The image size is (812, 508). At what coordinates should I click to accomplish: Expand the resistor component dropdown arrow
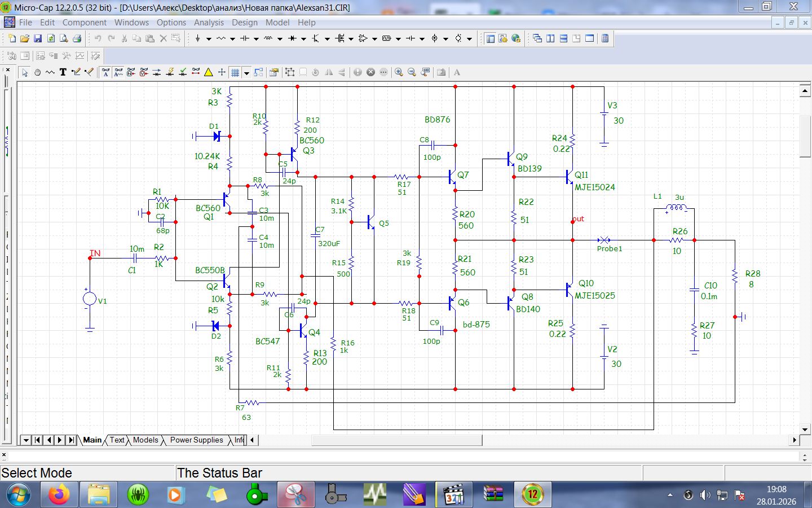click(x=232, y=39)
